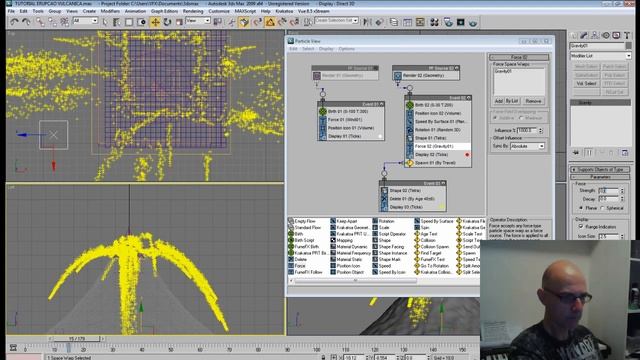Toggle the Range Indicators checkbox
The height and width of the screenshot is (360, 640).
(x=581, y=227)
